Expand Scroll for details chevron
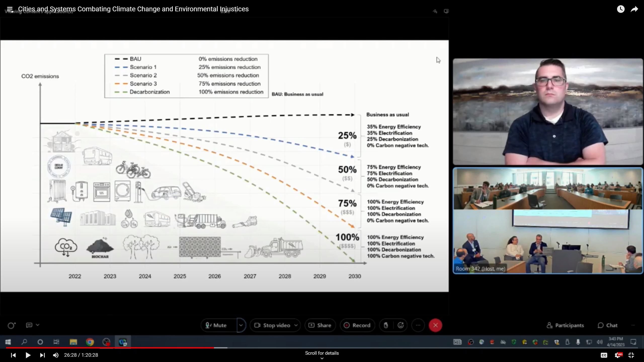 click(322, 358)
